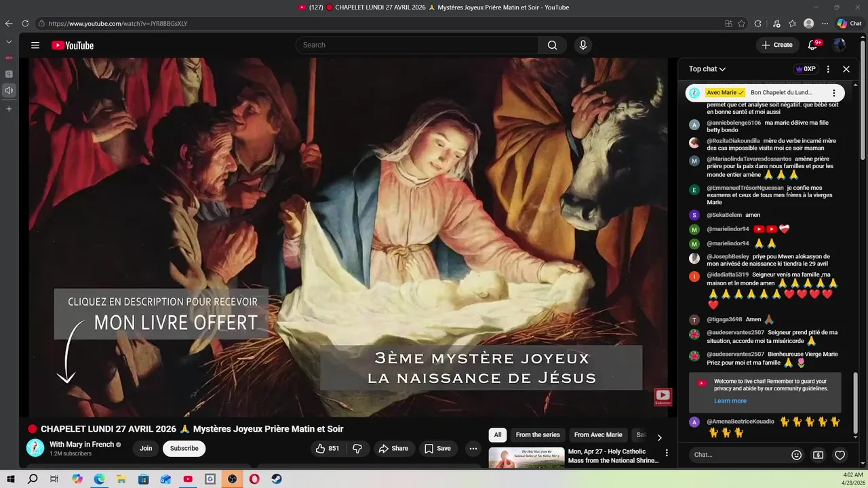The width and height of the screenshot is (868, 488).
Task: Like the video with thumbs up
Action: 327,449
